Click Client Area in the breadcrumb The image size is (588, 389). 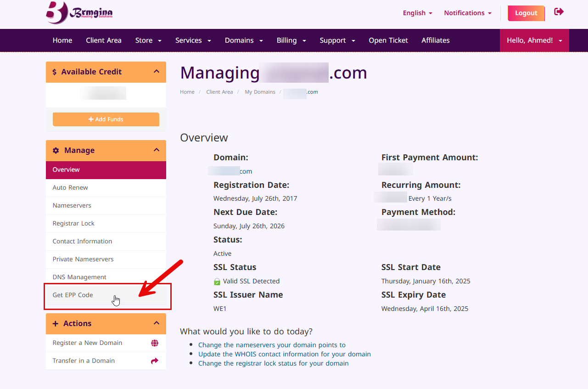(219, 92)
